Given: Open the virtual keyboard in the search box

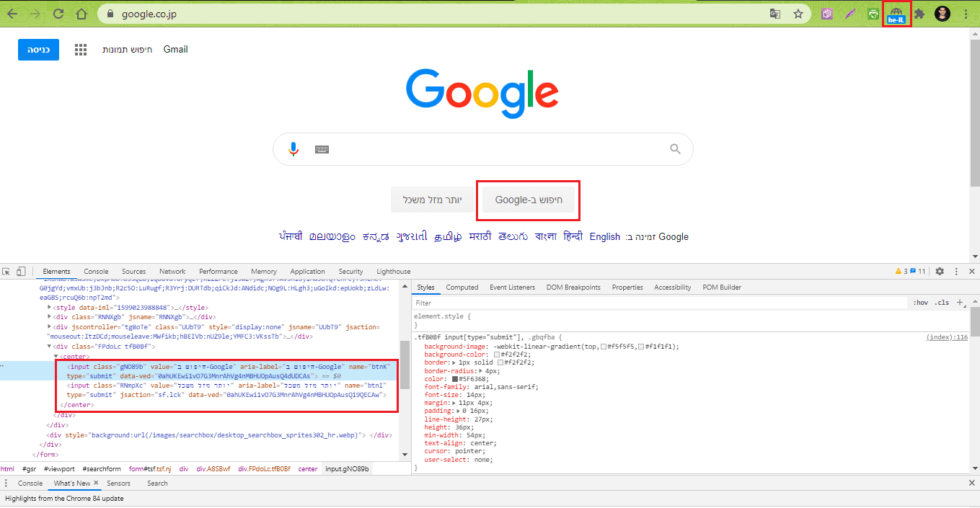Looking at the screenshot, I should pyautogui.click(x=322, y=148).
